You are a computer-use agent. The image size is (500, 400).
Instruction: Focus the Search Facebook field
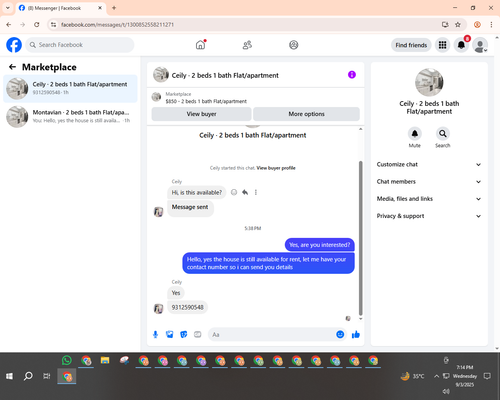coord(80,45)
